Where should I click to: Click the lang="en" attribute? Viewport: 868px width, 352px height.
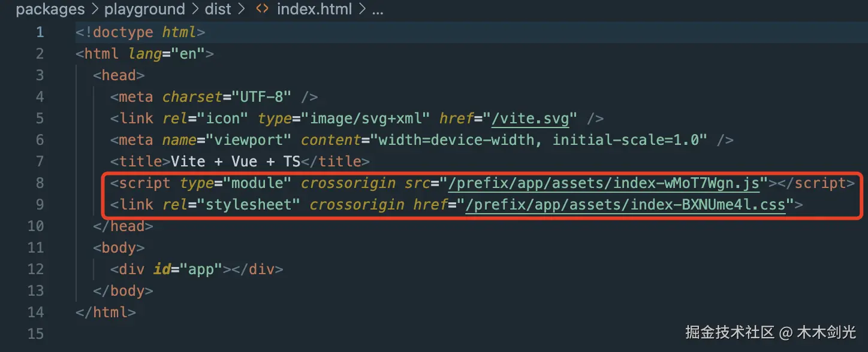(167, 54)
